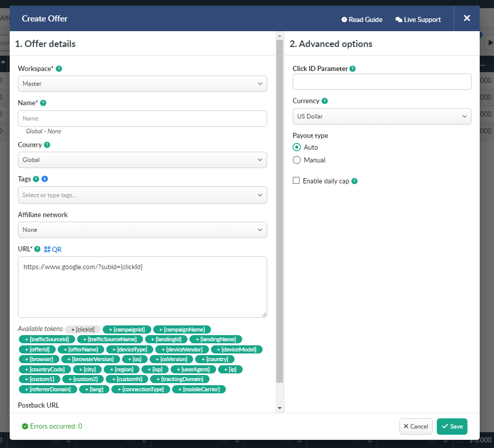Image resolution: width=494 pixels, height=448 pixels.
Task: Open Live Support chat
Action: coord(418,19)
